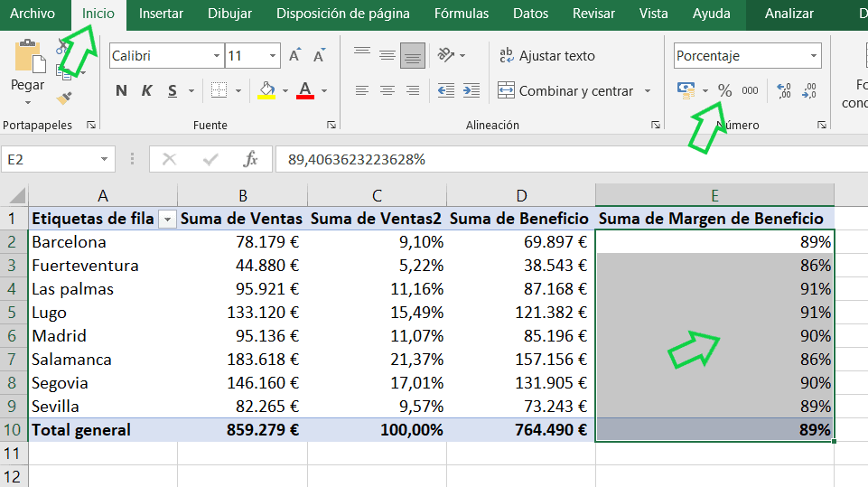Click cell Barcelona
The width and height of the screenshot is (868, 487).
click(x=103, y=242)
